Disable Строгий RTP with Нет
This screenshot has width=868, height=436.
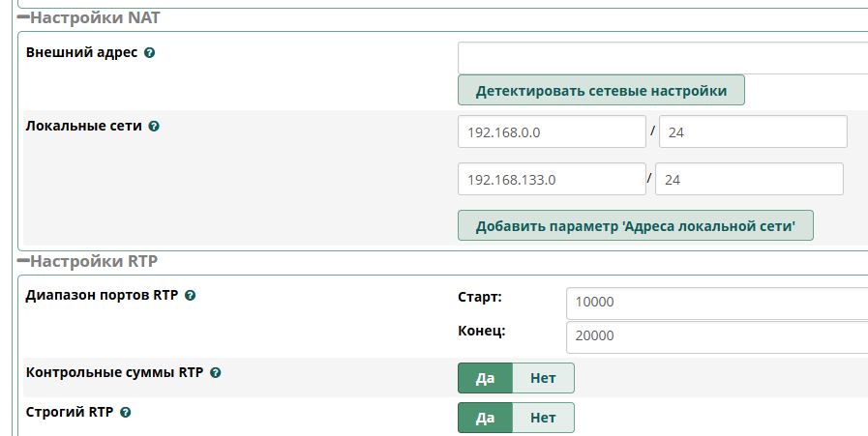click(543, 418)
